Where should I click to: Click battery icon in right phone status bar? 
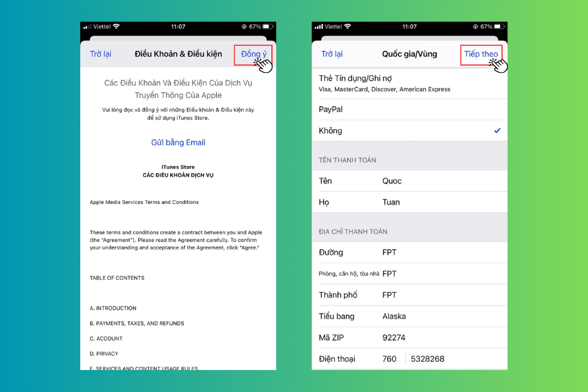tap(500, 26)
